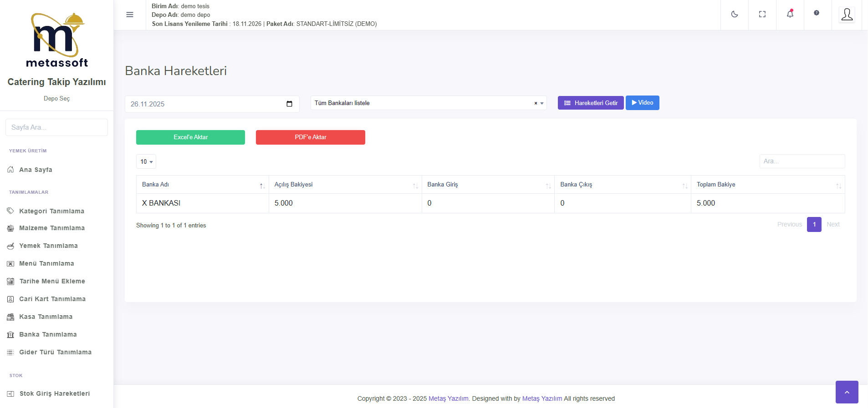Collapse sidebar using the hamburger menu icon
868x408 pixels.
coord(130,15)
